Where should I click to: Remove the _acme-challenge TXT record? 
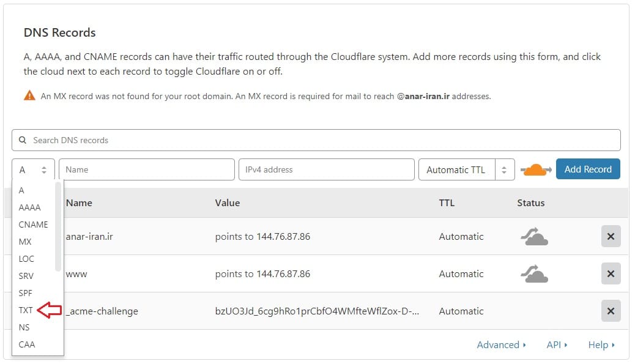click(x=611, y=311)
